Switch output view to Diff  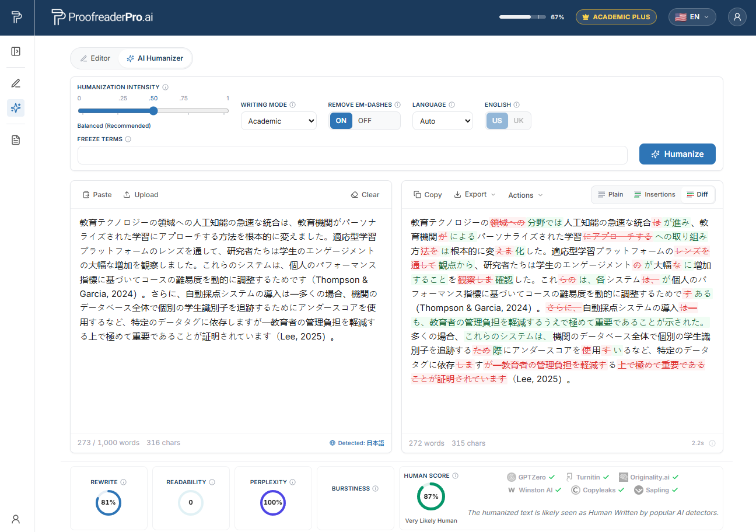(697, 195)
